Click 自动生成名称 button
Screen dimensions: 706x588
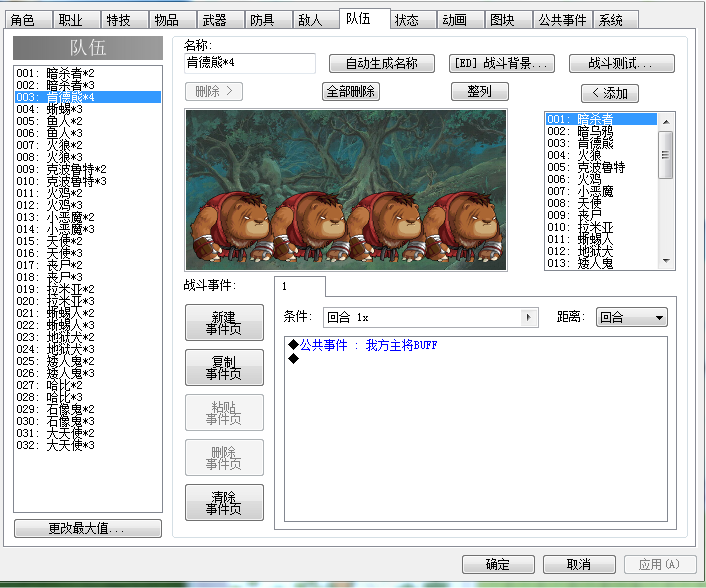[382, 63]
